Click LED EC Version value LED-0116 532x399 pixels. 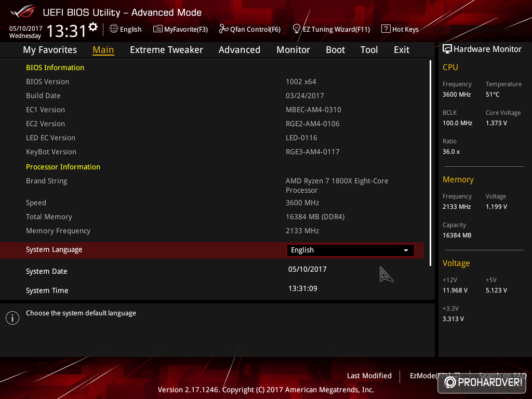pyautogui.click(x=301, y=138)
